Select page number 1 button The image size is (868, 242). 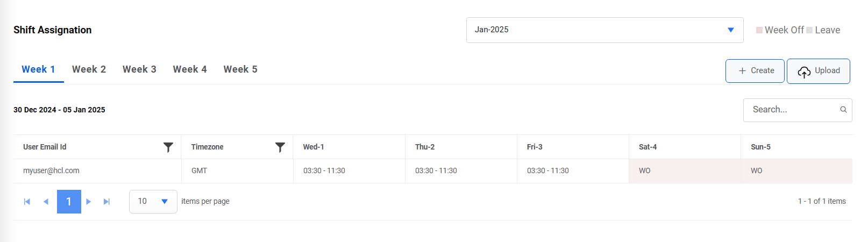69,202
